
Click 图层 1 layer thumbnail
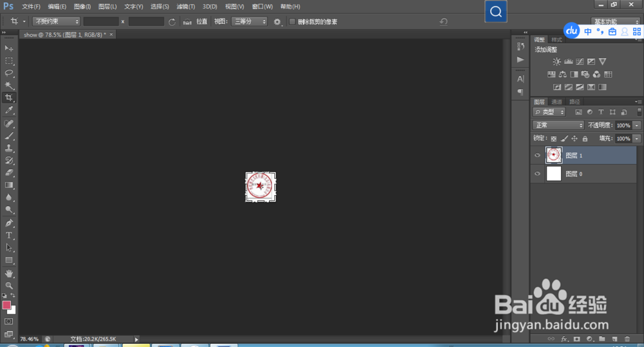tap(554, 155)
